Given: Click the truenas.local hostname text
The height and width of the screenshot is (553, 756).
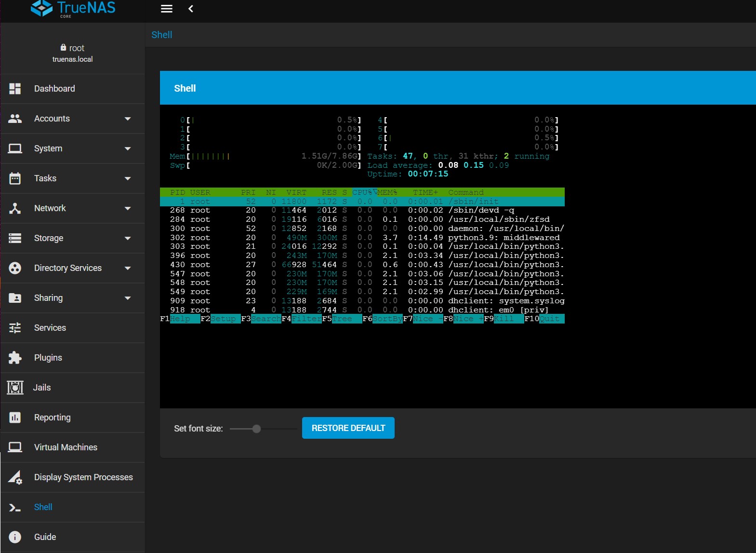Looking at the screenshot, I should coord(73,59).
